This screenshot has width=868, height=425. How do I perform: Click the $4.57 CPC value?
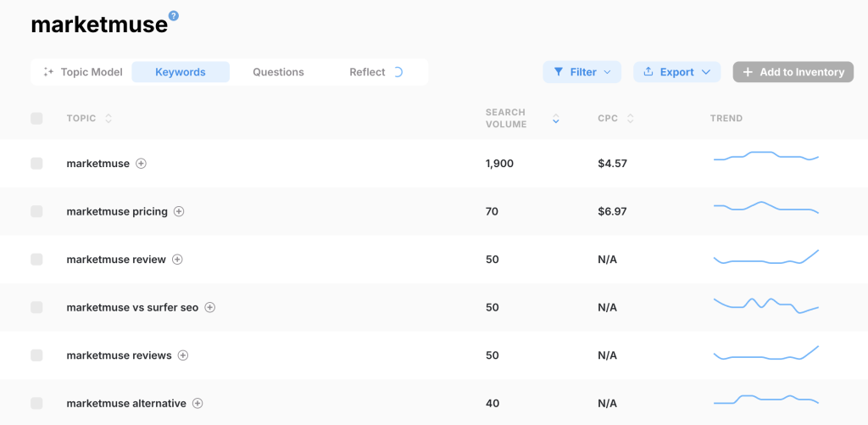pos(612,164)
